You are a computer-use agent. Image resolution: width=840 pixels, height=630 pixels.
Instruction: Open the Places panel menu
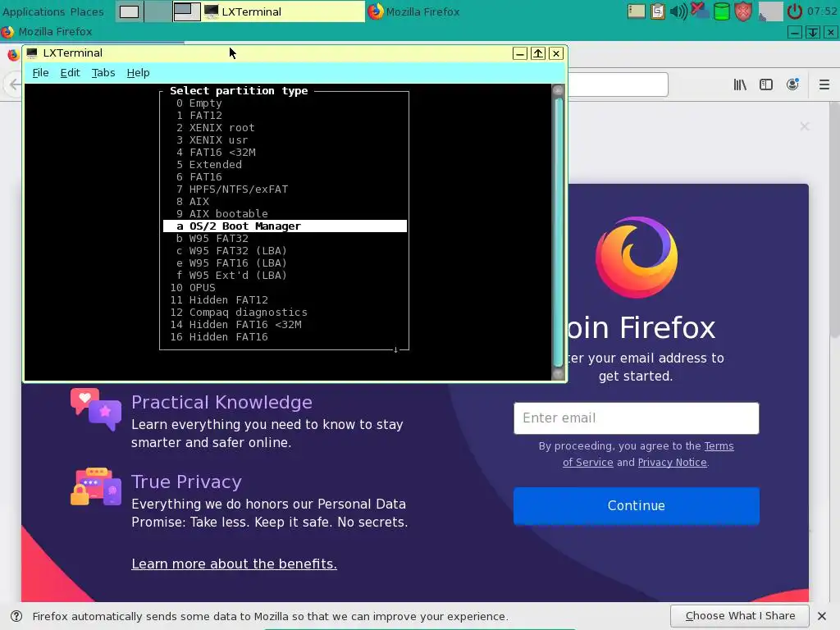pos(87,11)
